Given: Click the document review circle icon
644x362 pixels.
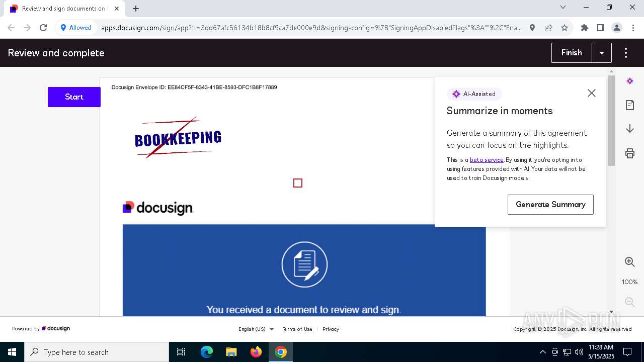Looking at the screenshot, I should (x=304, y=264).
